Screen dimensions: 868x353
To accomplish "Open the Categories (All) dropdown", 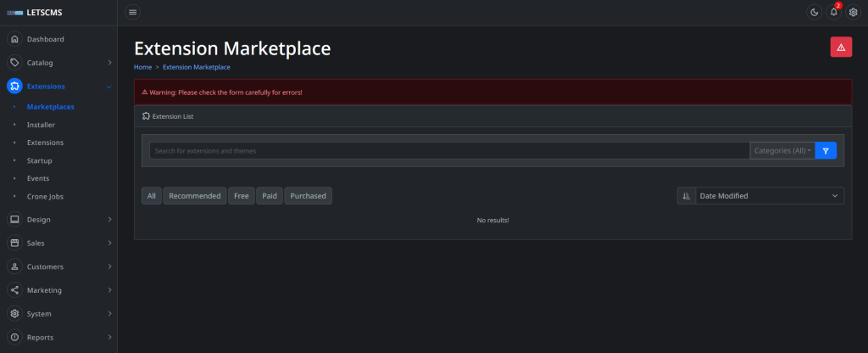I will tap(782, 151).
